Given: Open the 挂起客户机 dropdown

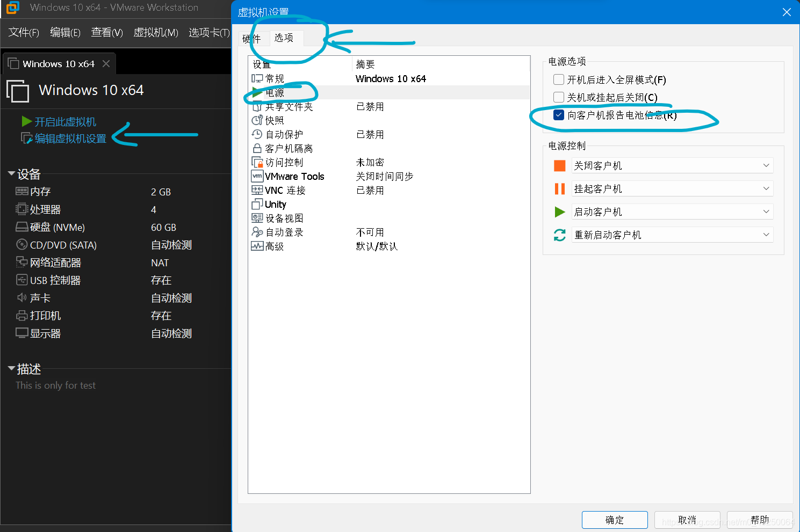Looking at the screenshot, I should [x=672, y=188].
